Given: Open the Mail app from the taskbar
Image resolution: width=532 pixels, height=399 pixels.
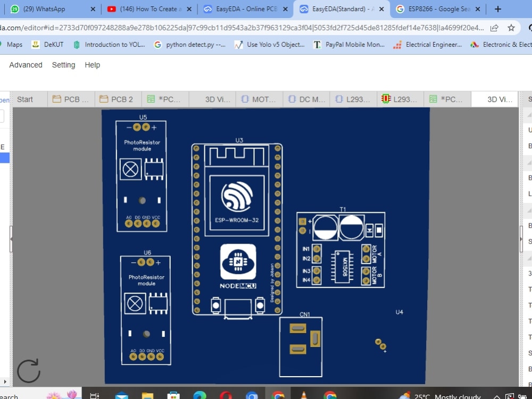Looking at the screenshot, I should point(121,396).
